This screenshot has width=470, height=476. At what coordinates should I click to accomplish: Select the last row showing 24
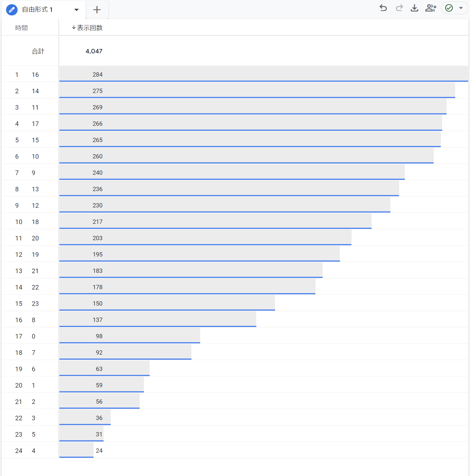pos(235,450)
